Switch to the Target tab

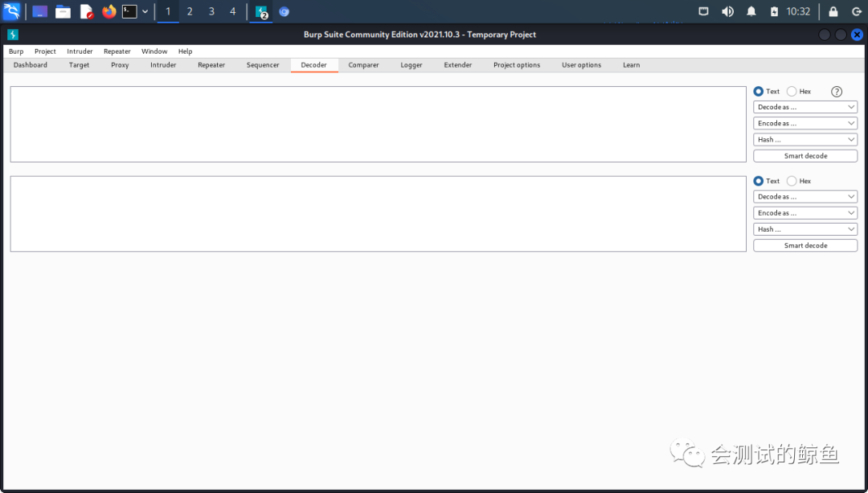[79, 65]
